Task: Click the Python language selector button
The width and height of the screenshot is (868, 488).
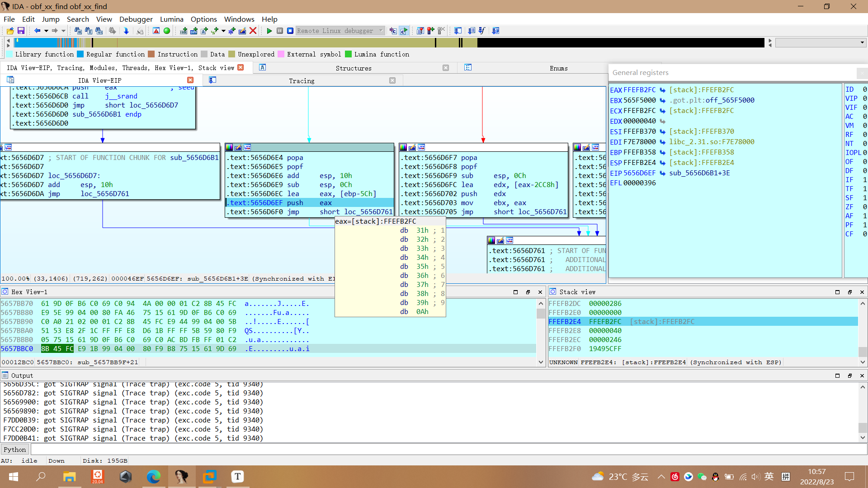Action: tap(15, 450)
